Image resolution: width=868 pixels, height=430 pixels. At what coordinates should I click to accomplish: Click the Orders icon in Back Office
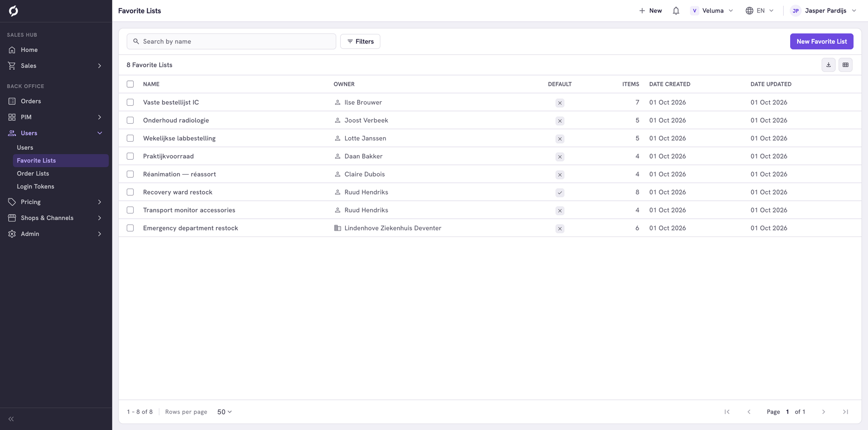tap(12, 101)
